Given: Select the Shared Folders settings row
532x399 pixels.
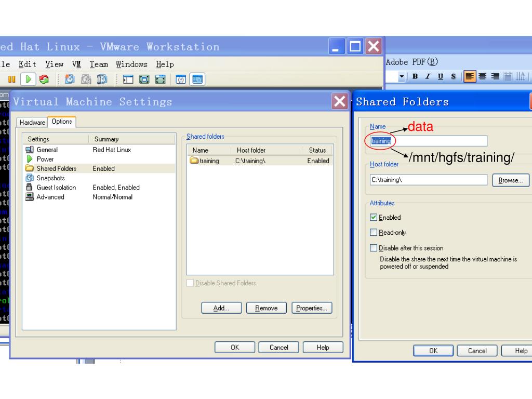Looking at the screenshot, I should [x=99, y=169].
